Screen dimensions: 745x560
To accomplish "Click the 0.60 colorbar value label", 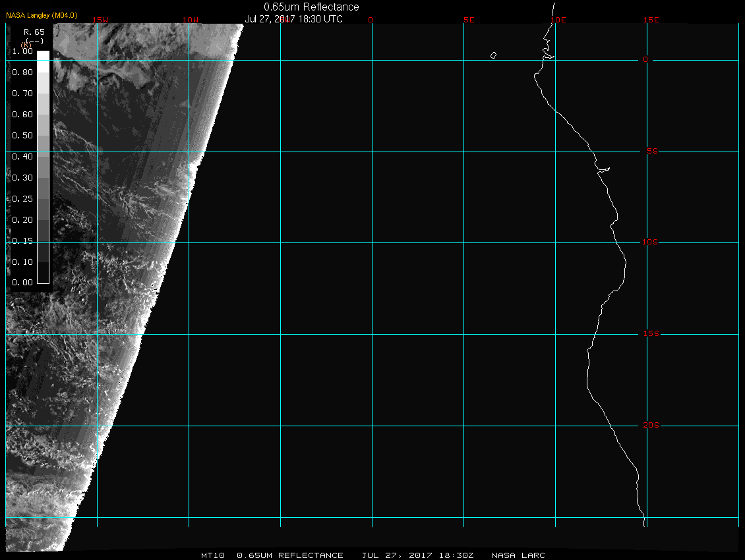I will (x=22, y=115).
